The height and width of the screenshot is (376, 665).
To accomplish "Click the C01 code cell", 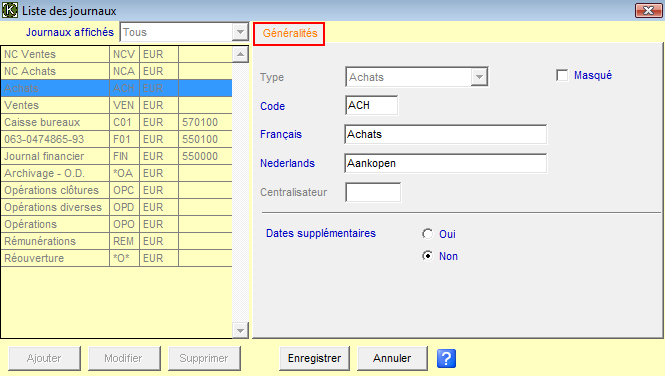I will pyautogui.click(x=124, y=122).
